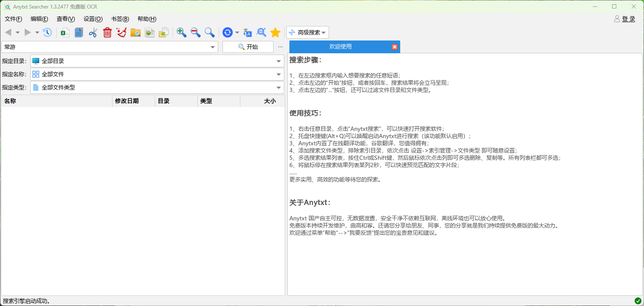Click the yellow star bookmark icon
The width and height of the screenshot is (644, 306).
click(275, 32)
